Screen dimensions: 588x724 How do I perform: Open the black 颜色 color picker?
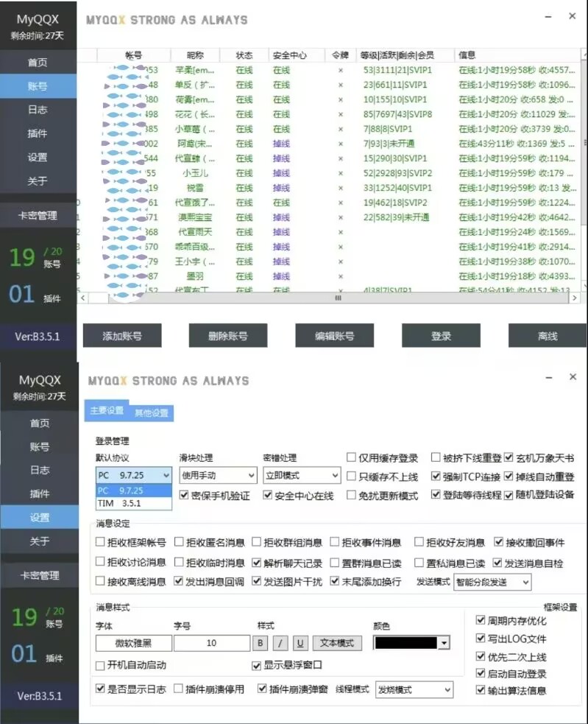coord(411,643)
